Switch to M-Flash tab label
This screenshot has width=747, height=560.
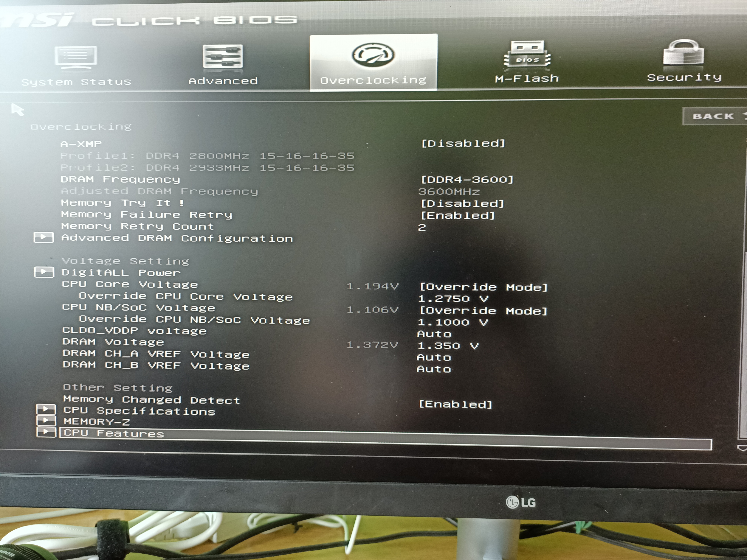coord(527,79)
